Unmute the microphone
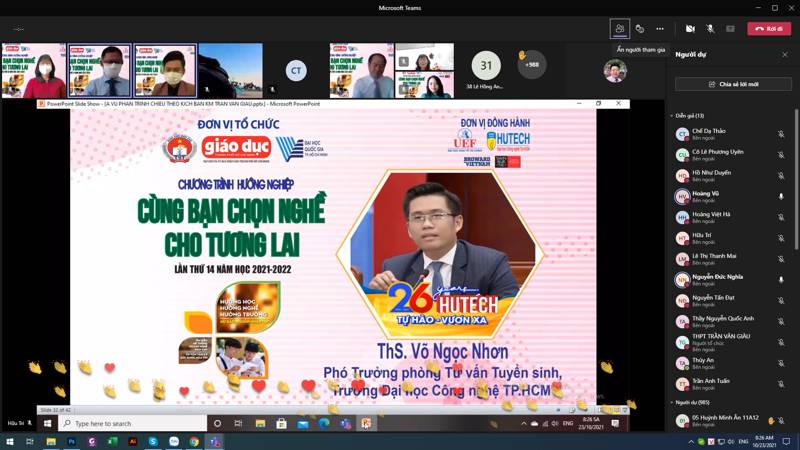800x450 pixels. pos(710,29)
